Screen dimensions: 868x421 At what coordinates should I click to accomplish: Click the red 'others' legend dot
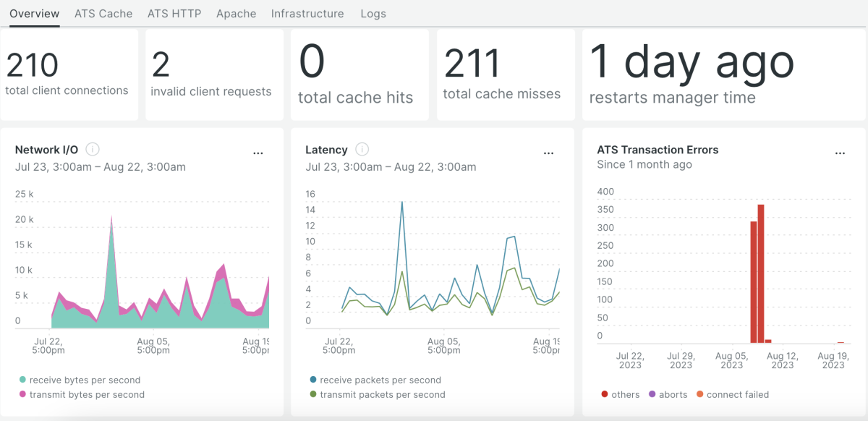[x=604, y=395]
